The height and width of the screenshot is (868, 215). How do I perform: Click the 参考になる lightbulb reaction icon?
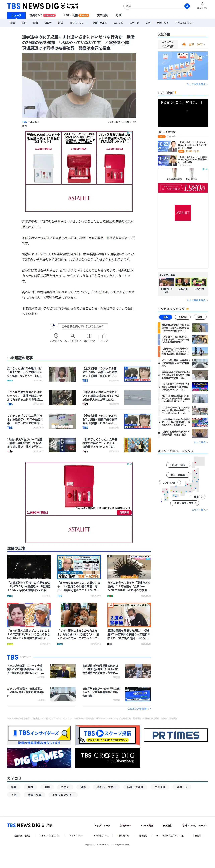[56, 336]
